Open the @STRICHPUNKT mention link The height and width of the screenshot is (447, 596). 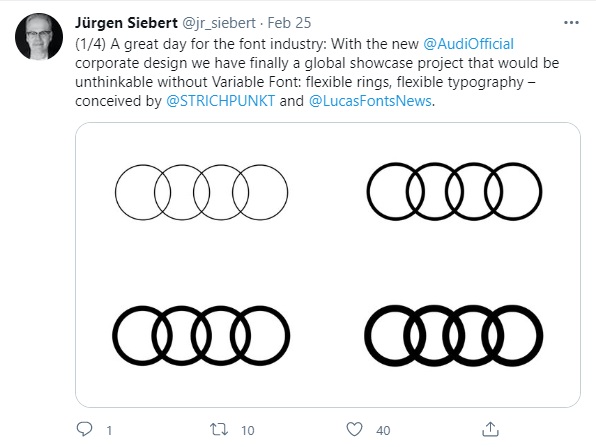point(220,101)
